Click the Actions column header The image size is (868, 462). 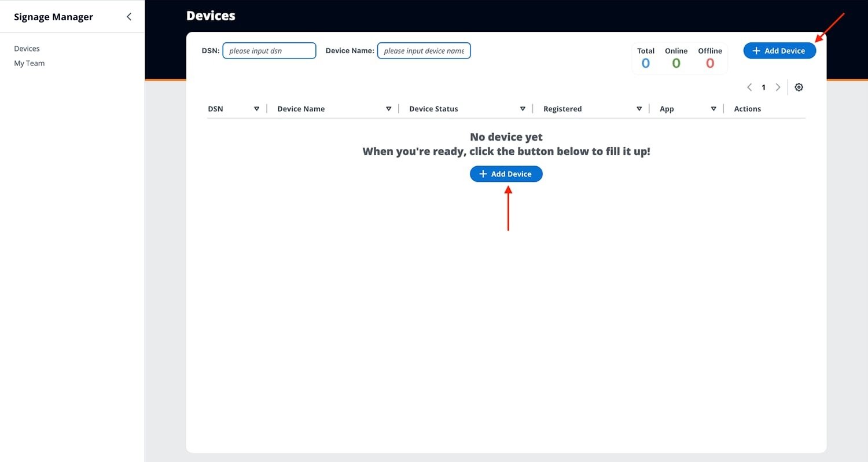[747, 109]
